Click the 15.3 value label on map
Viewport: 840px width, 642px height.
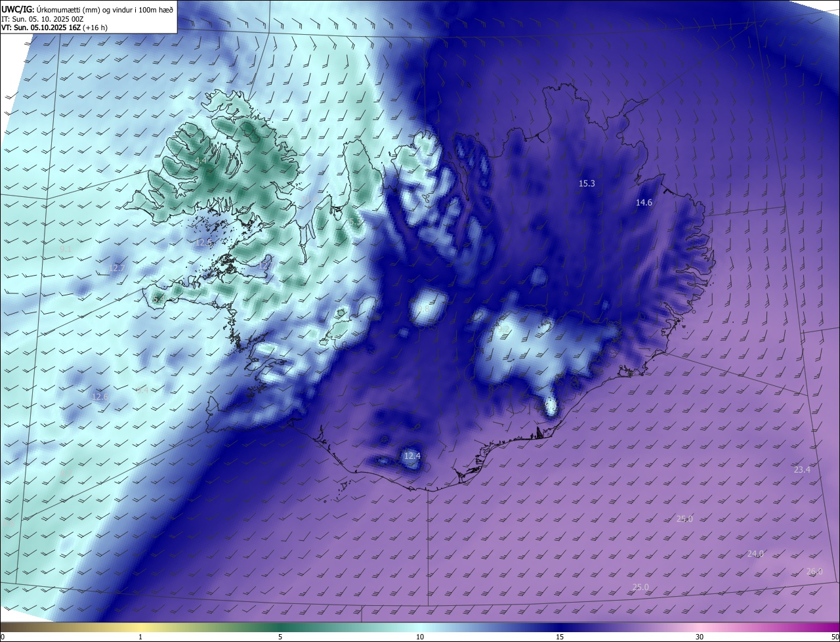point(587,184)
